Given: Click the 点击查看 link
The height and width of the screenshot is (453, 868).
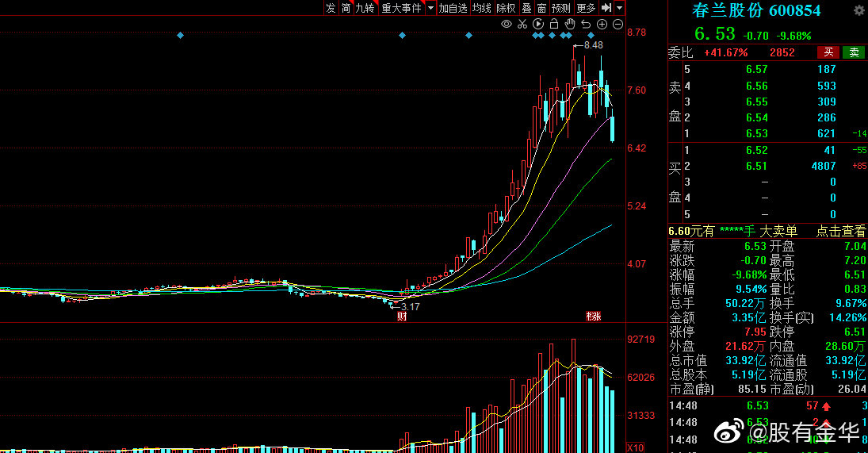Looking at the screenshot, I should click(841, 231).
